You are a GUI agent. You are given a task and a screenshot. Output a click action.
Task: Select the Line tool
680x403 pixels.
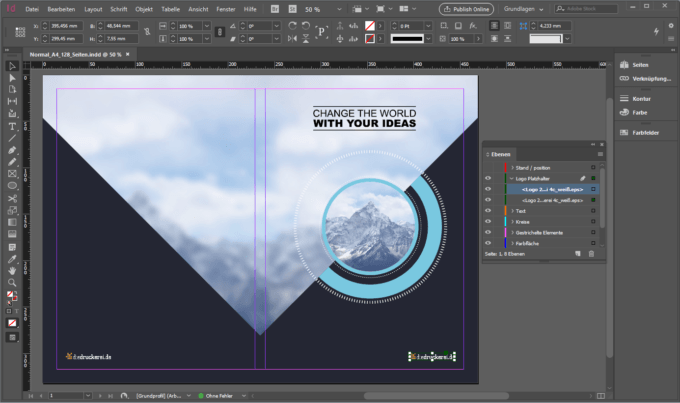[x=12, y=138]
